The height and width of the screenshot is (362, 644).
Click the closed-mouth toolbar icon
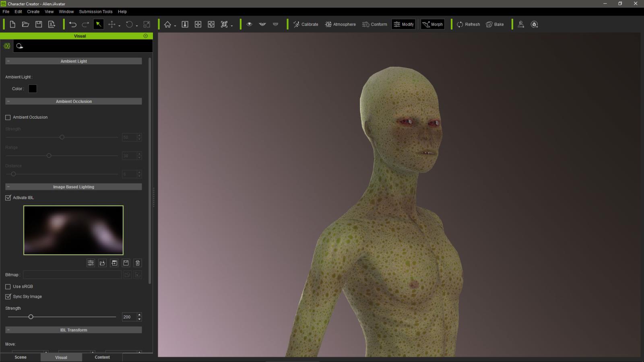coord(275,24)
